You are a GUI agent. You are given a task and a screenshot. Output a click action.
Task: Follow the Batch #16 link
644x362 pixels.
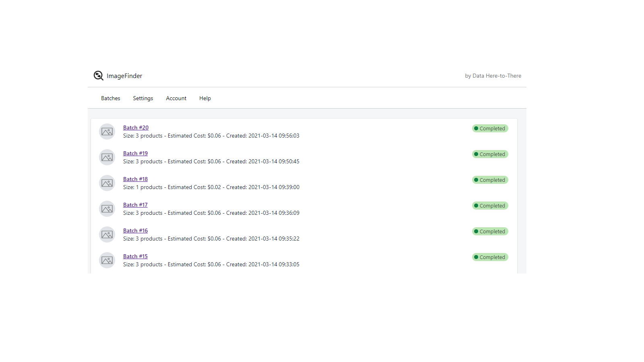point(135,230)
